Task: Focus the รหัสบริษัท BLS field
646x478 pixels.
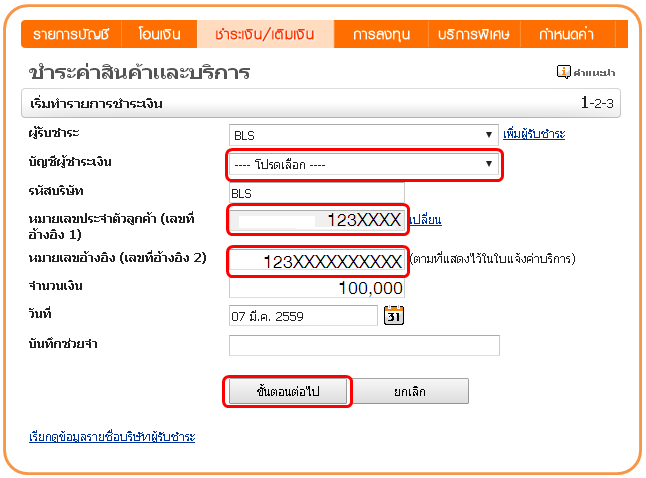Action: point(316,193)
